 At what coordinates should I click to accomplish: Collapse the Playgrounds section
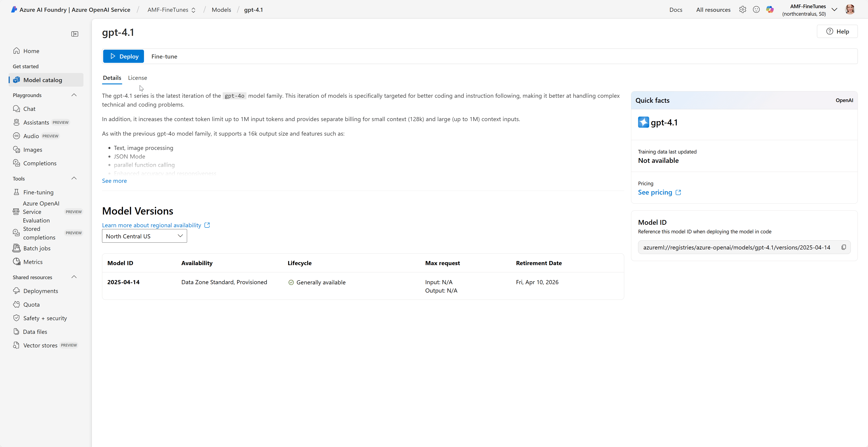tap(74, 95)
